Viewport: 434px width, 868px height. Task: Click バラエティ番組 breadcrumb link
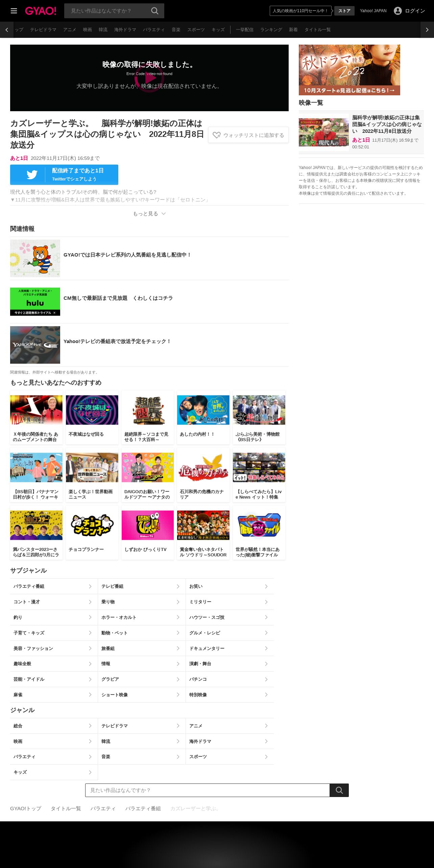pyautogui.click(x=143, y=809)
